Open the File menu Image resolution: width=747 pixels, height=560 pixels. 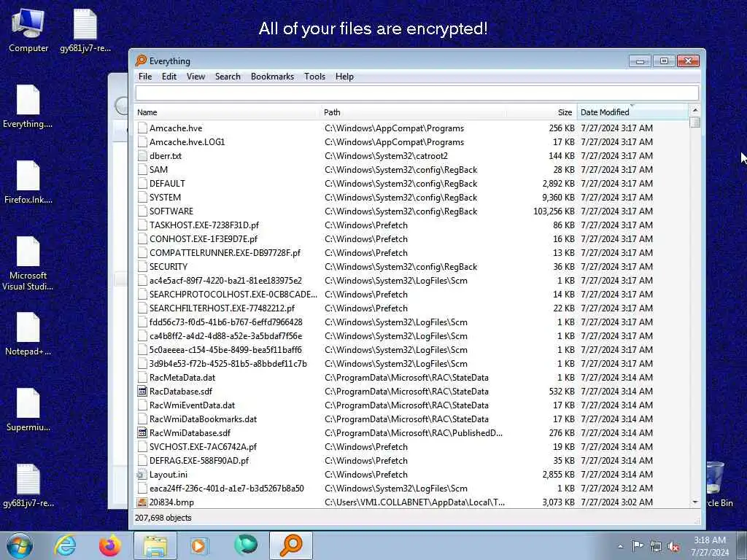[145, 77]
